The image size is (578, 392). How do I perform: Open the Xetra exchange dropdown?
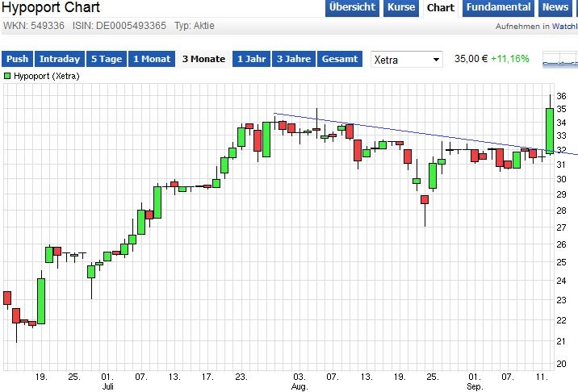pyautogui.click(x=407, y=60)
